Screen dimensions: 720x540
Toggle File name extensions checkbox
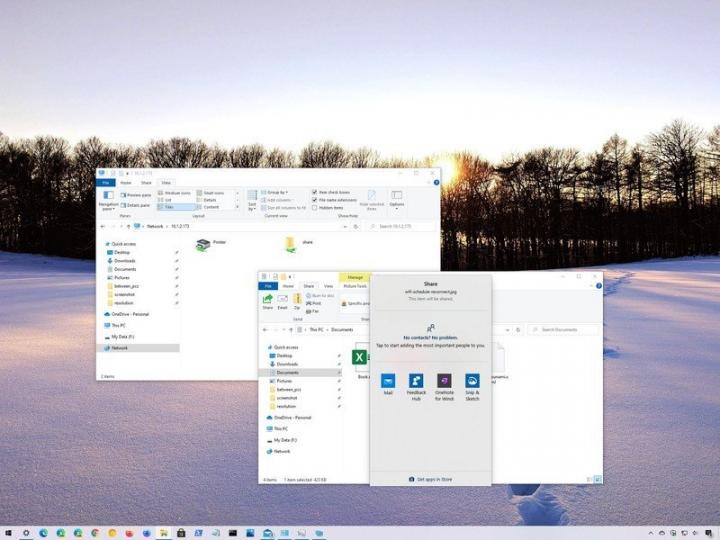point(314,200)
